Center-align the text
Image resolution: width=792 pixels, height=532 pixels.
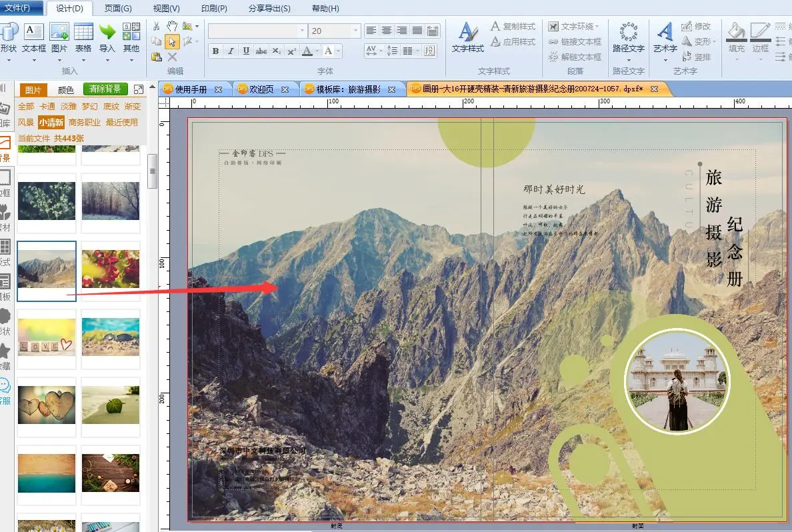[387, 31]
